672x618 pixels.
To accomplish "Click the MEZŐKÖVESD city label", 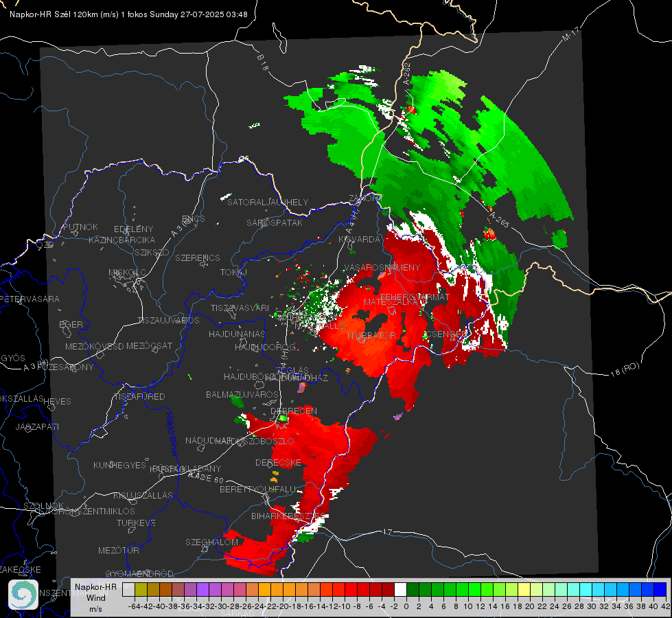I will pyautogui.click(x=94, y=346).
